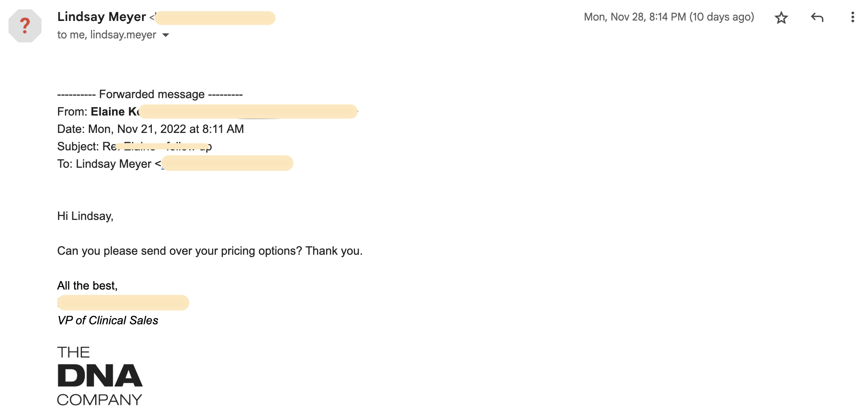Click the Forwarded message divider line
Screen dimensions: 868x414
(x=150, y=94)
